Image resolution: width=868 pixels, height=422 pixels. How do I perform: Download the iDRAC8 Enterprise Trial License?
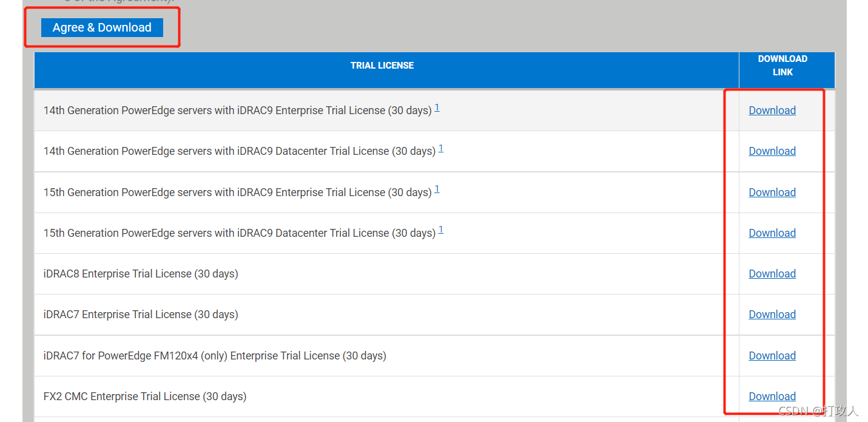tap(772, 274)
